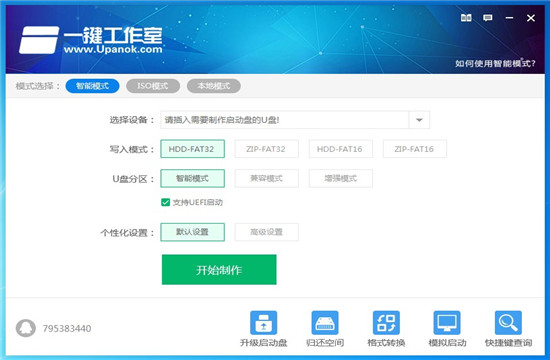The width and height of the screenshot is (550, 360).
Task: Choose 增强模式 partition option
Action: pos(341,178)
